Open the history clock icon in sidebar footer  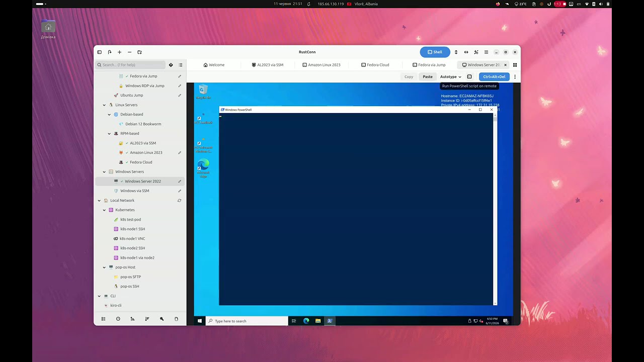click(118, 319)
